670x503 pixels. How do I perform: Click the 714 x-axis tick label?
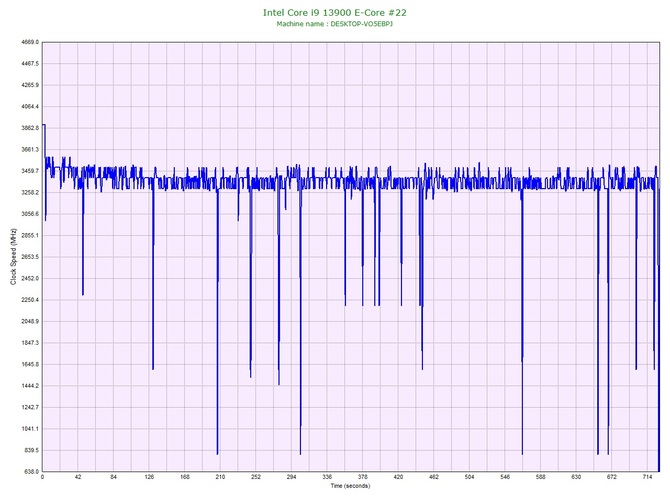point(647,477)
